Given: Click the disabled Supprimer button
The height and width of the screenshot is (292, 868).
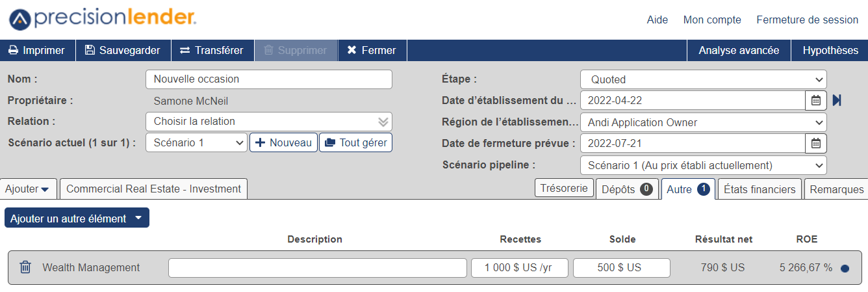Looking at the screenshot, I should click(296, 50).
